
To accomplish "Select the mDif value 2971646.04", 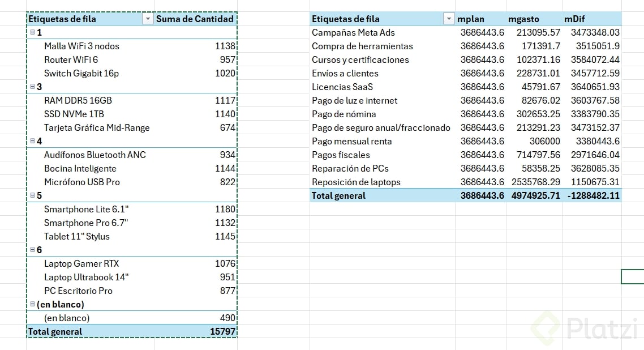I will [595, 155].
